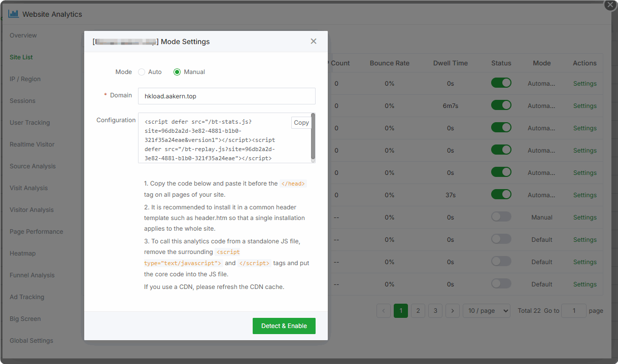
Task: Open Big Screen in the sidebar
Action: (25, 319)
